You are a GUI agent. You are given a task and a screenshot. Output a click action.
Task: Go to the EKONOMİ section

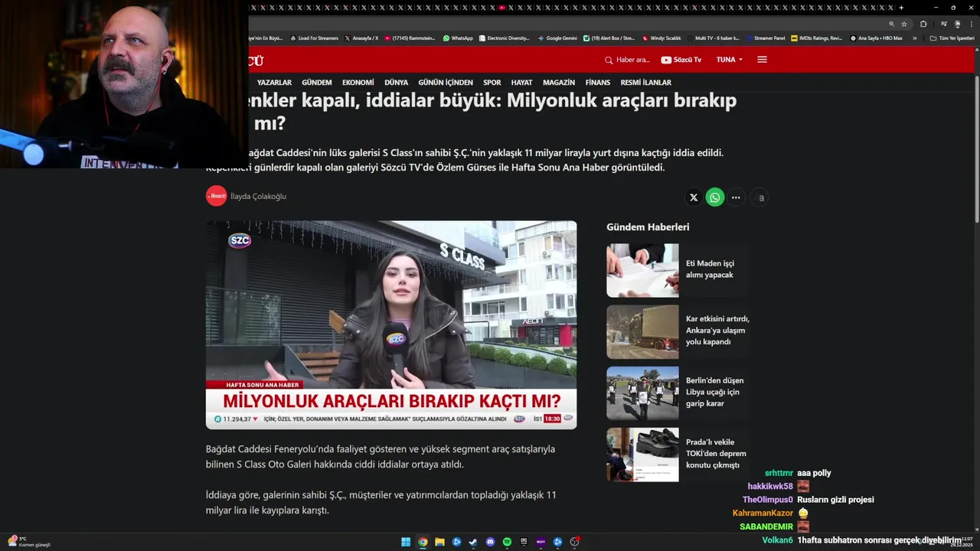pos(358,83)
